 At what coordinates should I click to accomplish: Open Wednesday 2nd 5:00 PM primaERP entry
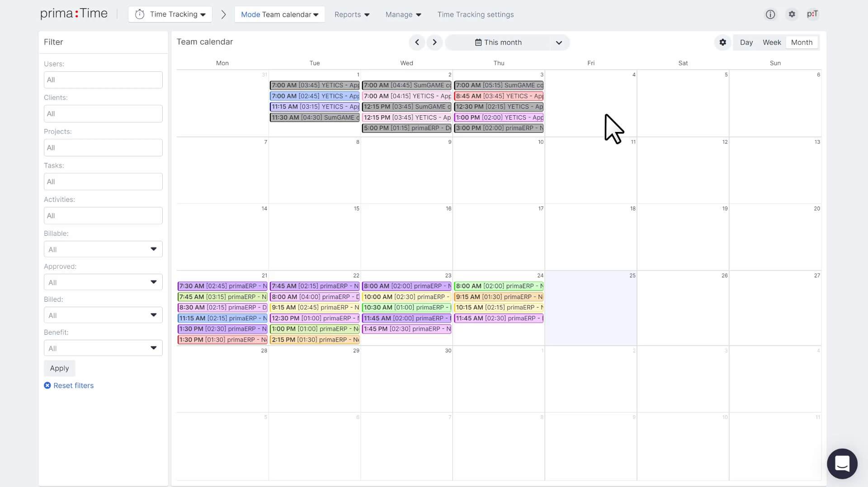coord(406,128)
